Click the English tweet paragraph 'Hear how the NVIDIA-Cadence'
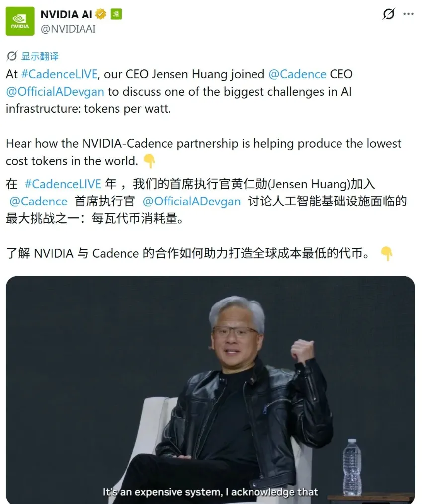This screenshot has height=504, width=422. click(204, 152)
